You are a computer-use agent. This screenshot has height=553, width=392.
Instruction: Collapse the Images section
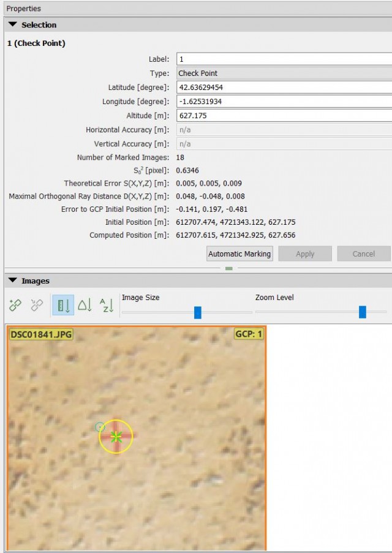(x=12, y=280)
